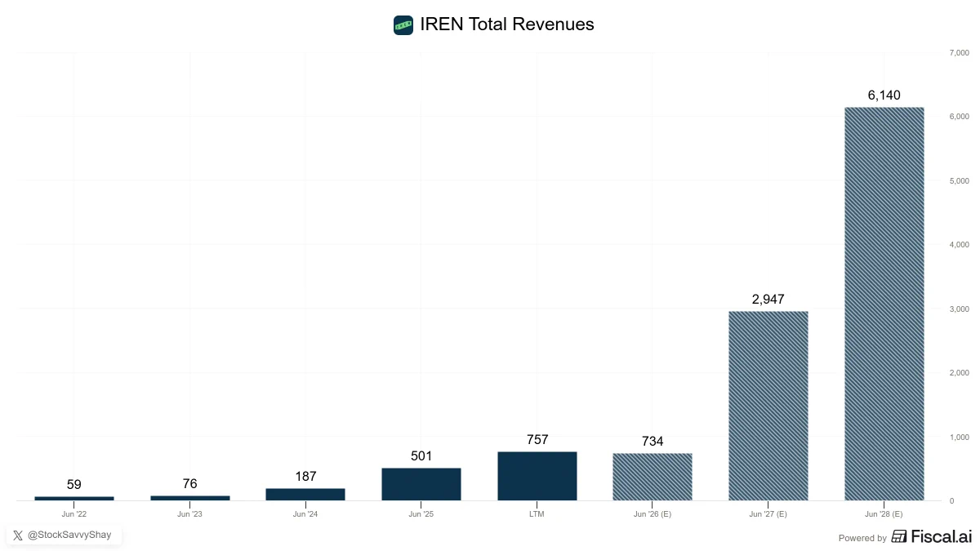This screenshot has height=551, width=980.
Task: Click the IREN logo icon beside the title
Action: pyautogui.click(x=403, y=25)
